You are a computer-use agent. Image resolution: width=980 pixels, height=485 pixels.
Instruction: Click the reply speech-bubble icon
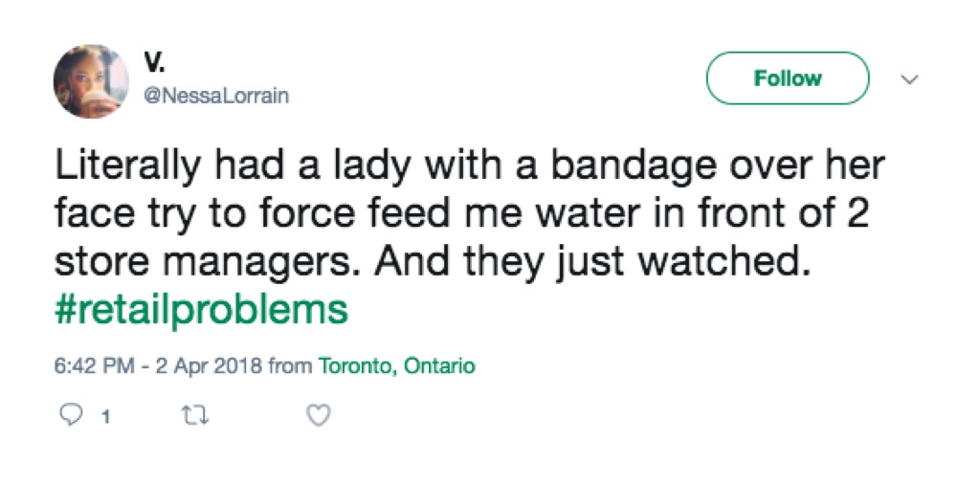click(71, 415)
